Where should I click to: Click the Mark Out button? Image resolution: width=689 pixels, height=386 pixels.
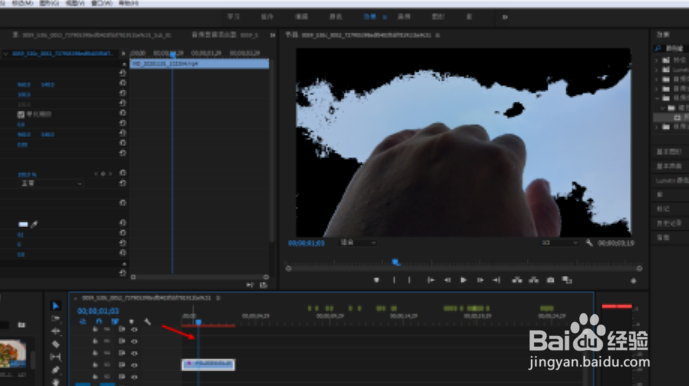(409, 280)
